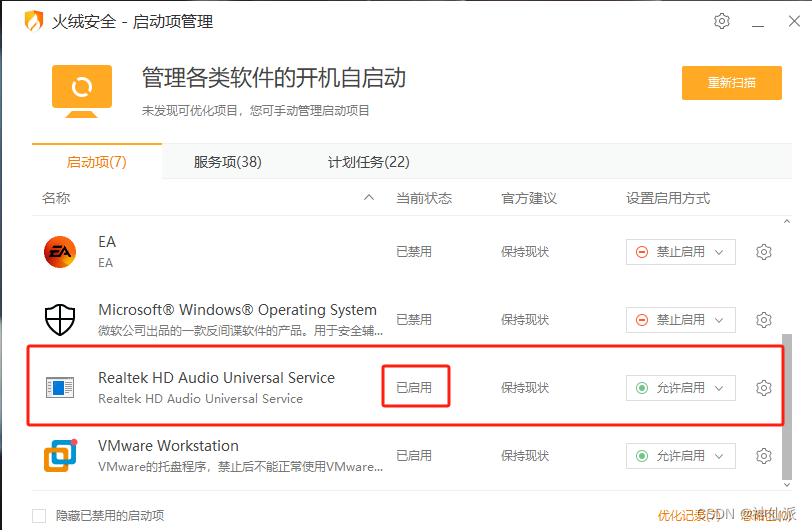The width and height of the screenshot is (812, 530).
Task: Select the VMware Workstation entry name
Action: 168,446
